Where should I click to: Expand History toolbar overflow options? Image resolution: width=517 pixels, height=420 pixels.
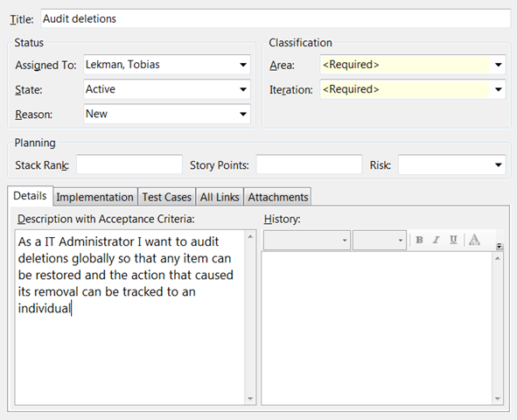(x=500, y=246)
